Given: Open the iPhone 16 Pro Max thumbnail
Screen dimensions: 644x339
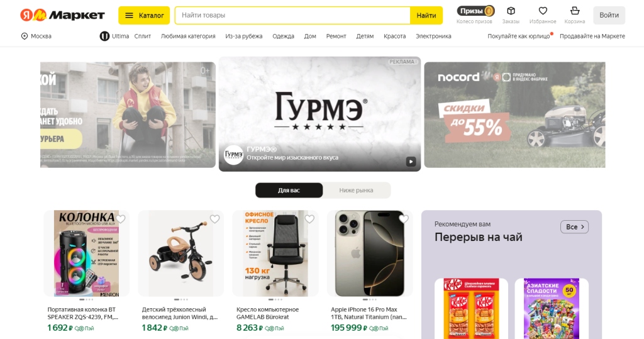Looking at the screenshot, I should point(370,253).
